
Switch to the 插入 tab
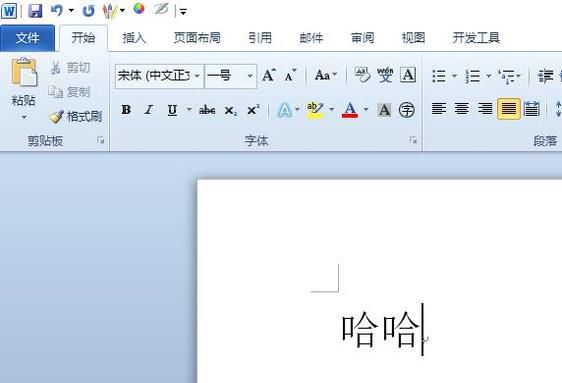coord(134,38)
